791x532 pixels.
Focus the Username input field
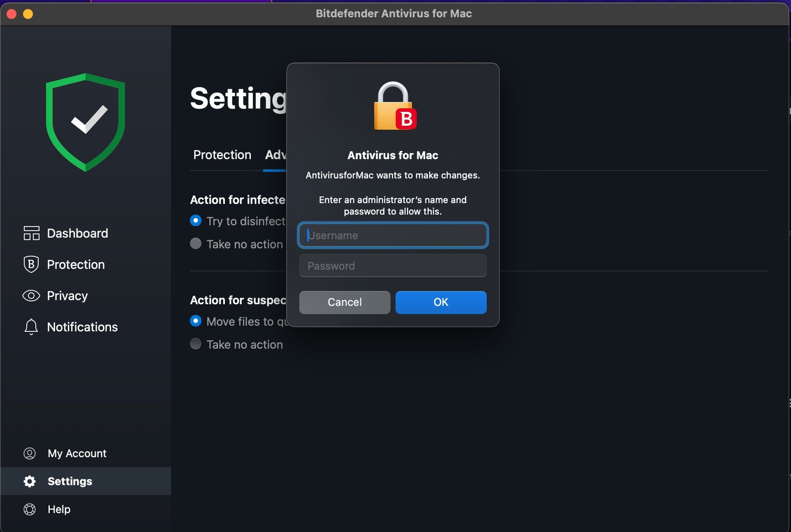point(393,235)
